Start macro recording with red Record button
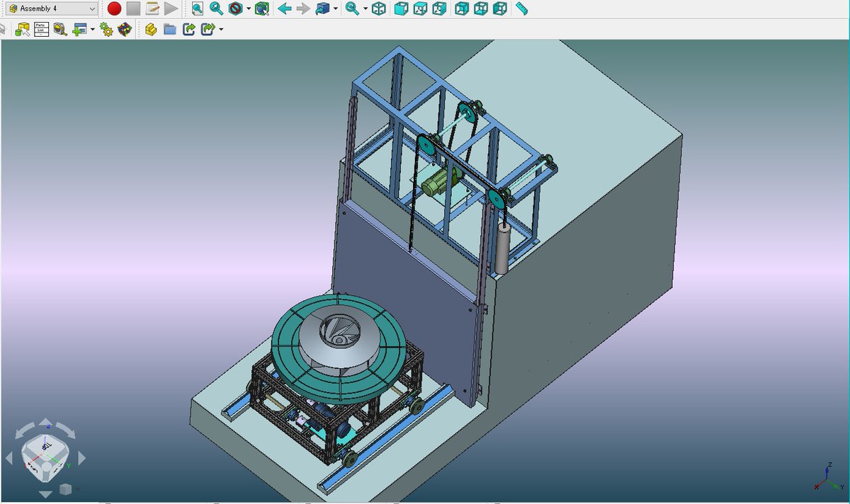The width and height of the screenshot is (850, 504). [115, 8]
